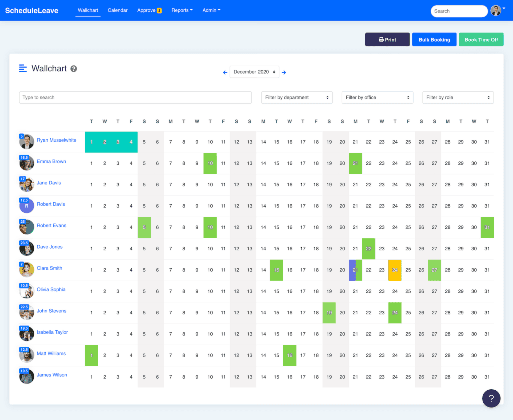Open the Admin menu
The image size is (513, 420).
(211, 10)
